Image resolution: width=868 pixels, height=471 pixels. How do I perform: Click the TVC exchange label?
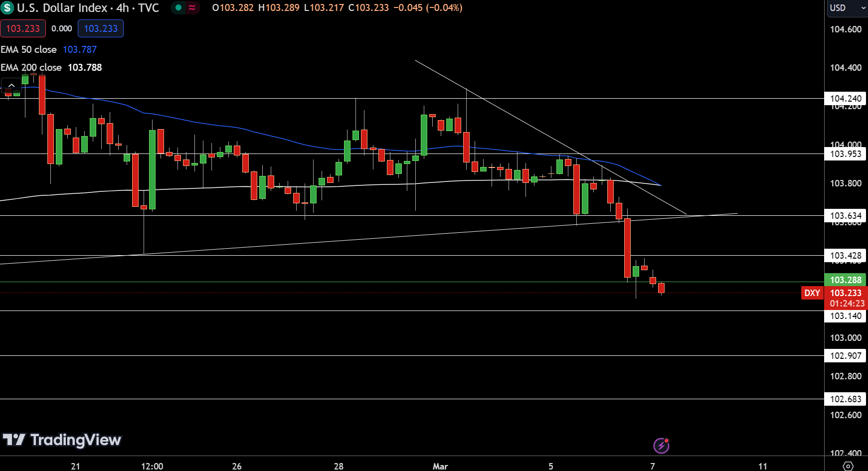tap(151, 8)
